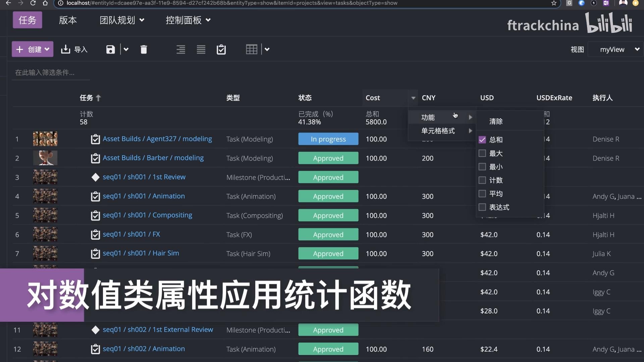This screenshot has width=644, height=362.
Task: Click task icon for sh001 FX row
Action: point(95,235)
